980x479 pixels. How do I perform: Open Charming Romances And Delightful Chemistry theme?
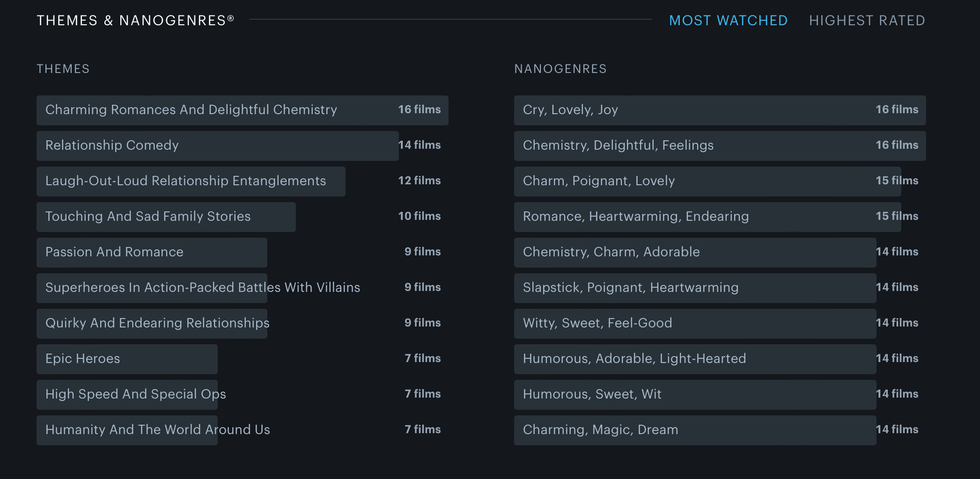click(x=191, y=110)
